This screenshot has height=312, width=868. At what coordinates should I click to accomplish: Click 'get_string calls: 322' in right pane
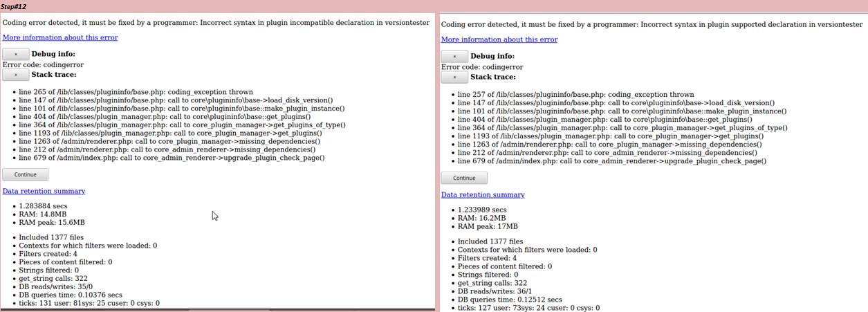pyautogui.click(x=492, y=283)
